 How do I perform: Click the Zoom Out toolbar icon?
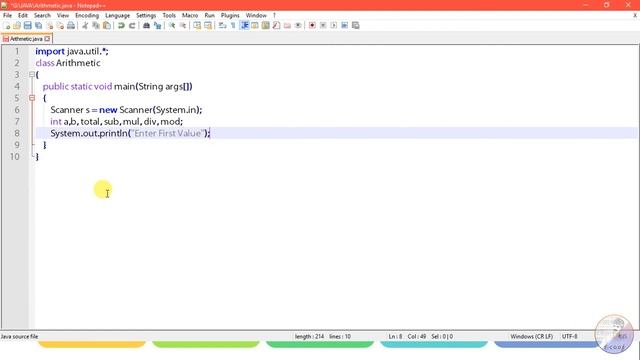183,26
